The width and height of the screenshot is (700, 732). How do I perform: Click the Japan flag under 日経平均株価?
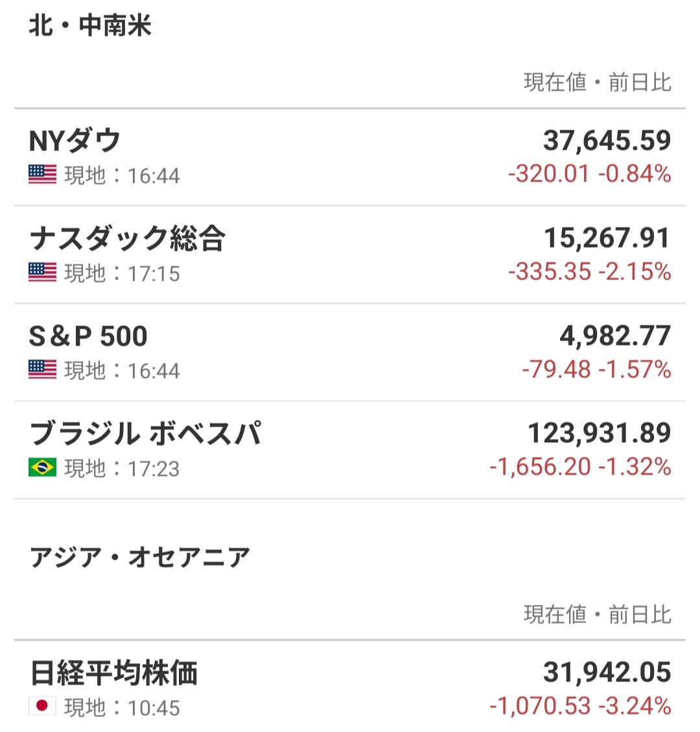point(43,706)
